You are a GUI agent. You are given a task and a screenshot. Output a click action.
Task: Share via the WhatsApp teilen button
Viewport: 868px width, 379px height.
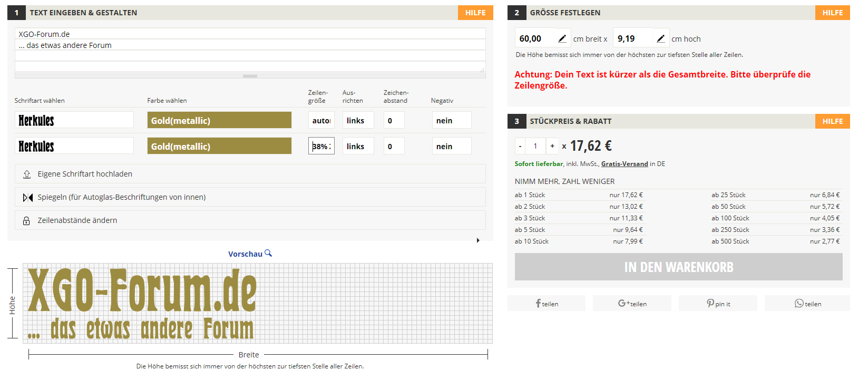(x=807, y=304)
